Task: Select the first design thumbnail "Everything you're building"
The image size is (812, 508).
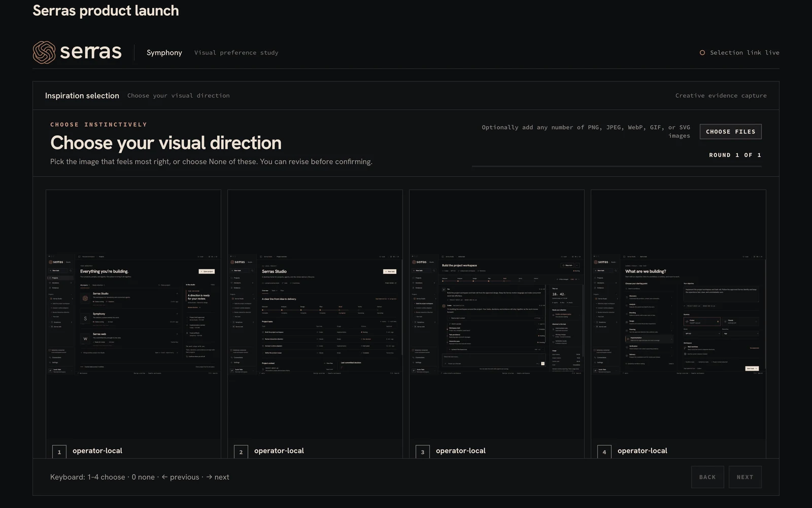Action: (133, 314)
